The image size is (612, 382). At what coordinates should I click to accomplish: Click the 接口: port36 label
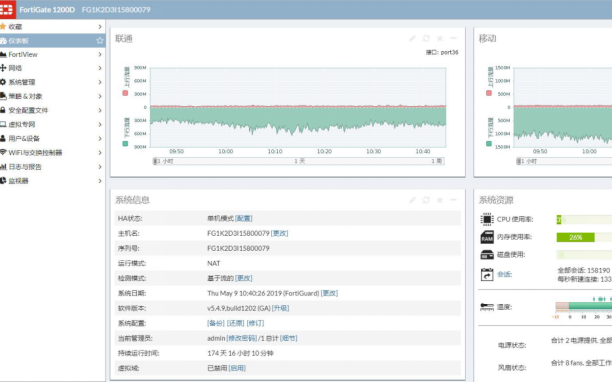(x=442, y=52)
